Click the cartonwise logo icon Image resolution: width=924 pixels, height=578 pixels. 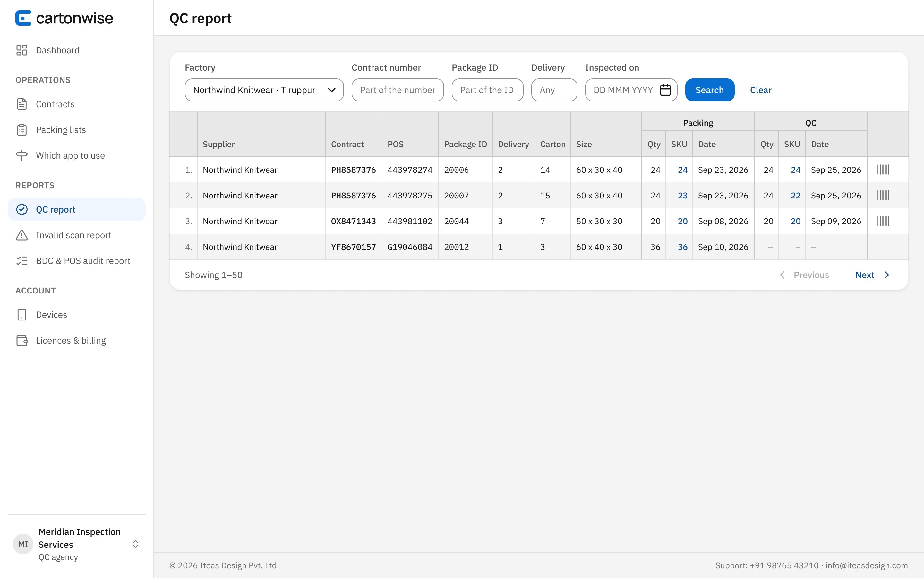coord(23,18)
